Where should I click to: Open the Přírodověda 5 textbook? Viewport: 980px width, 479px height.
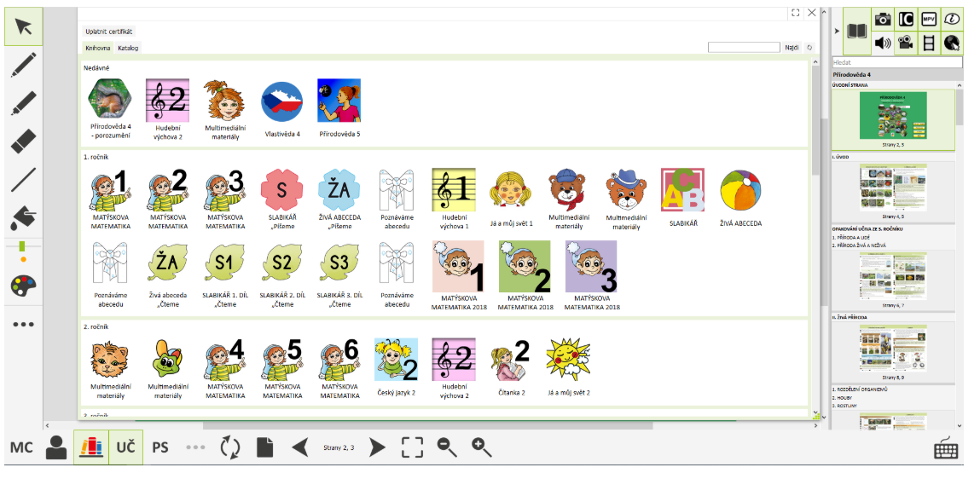[339, 108]
